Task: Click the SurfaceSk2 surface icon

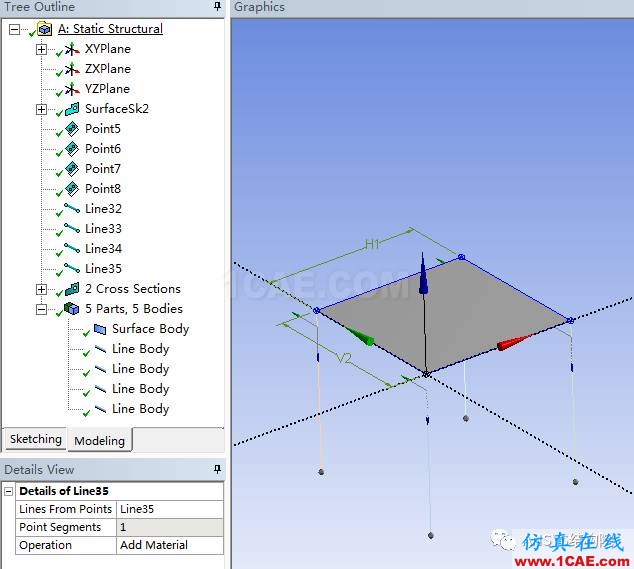Action: (x=71, y=109)
